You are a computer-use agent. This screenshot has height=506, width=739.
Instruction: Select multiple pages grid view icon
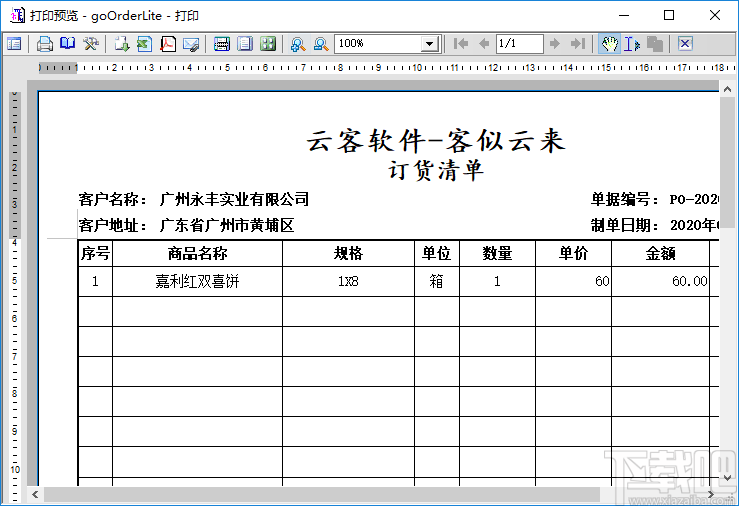tap(268, 44)
